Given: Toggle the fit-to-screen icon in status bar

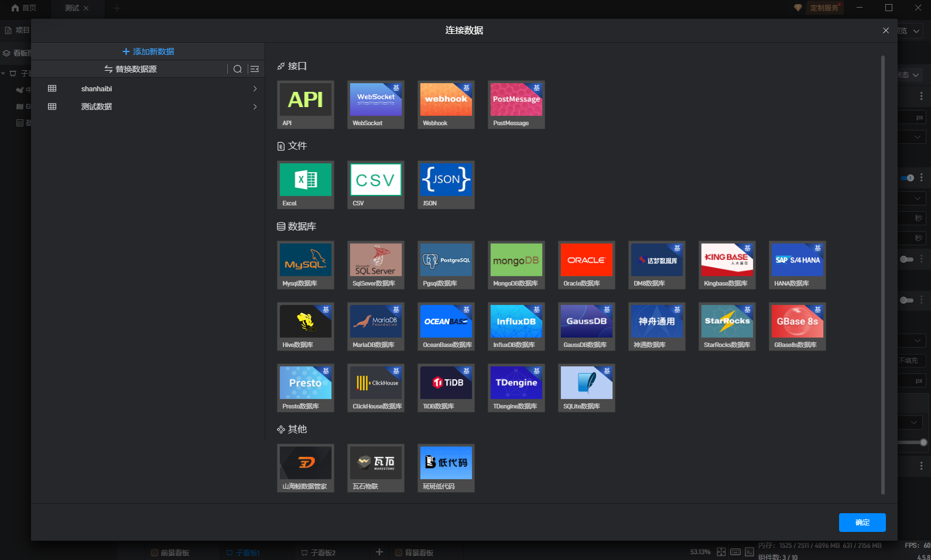Looking at the screenshot, I should (721, 552).
